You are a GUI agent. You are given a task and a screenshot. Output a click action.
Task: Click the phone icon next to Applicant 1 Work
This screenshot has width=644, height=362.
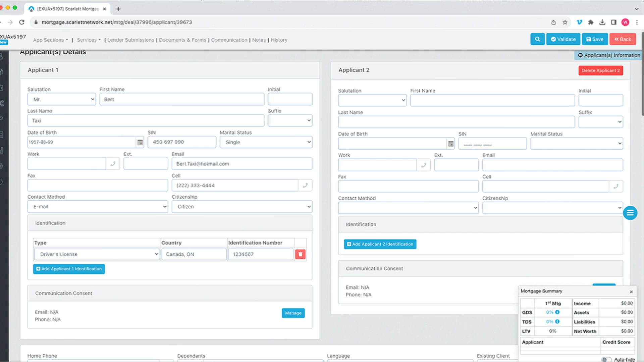tap(113, 164)
